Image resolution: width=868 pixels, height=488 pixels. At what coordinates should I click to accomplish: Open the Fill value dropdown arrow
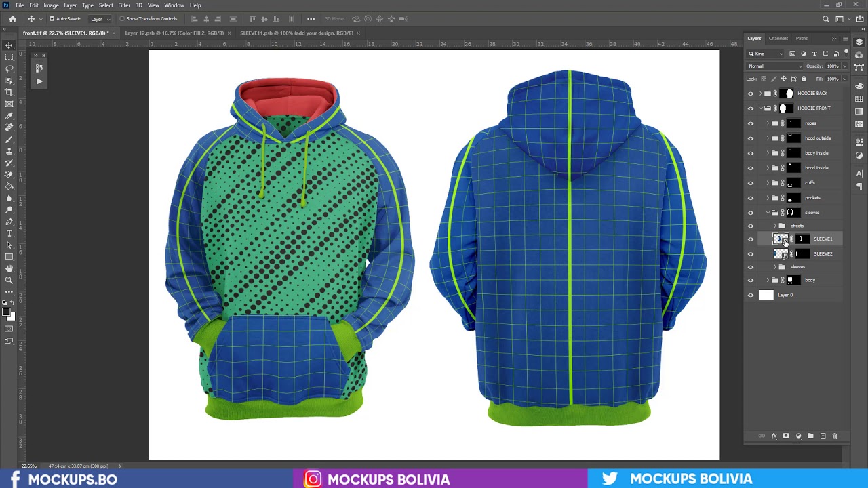point(844,79)
